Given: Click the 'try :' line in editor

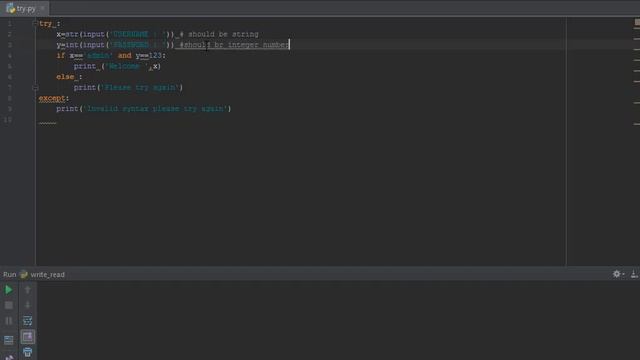Looking at the screenshot, I should pos(50,24).
